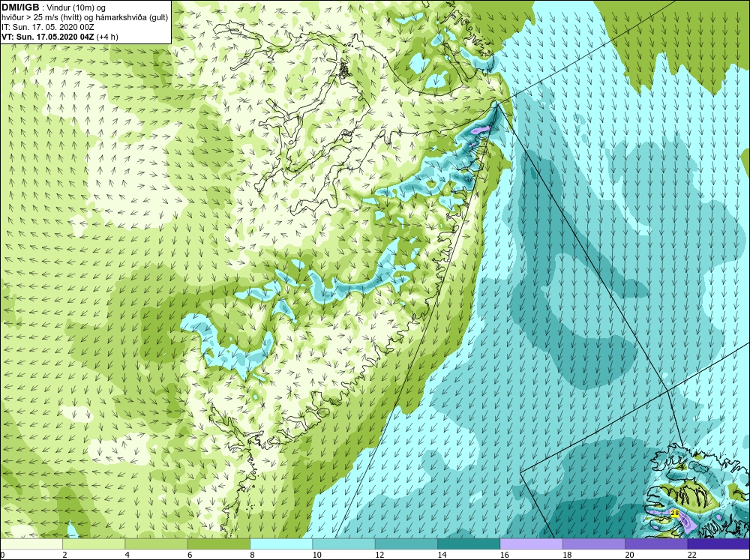This screenshot has width=750, height=560.
Task: Select the 20–22 m/s violet legend swatch
Action: point(656,544)
